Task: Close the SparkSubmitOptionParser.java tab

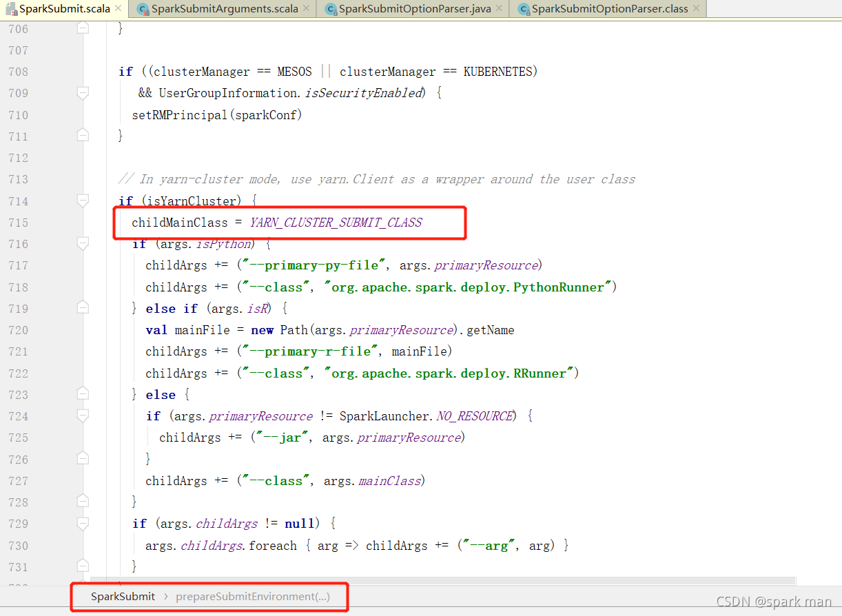Action: (x=500, y=9)
